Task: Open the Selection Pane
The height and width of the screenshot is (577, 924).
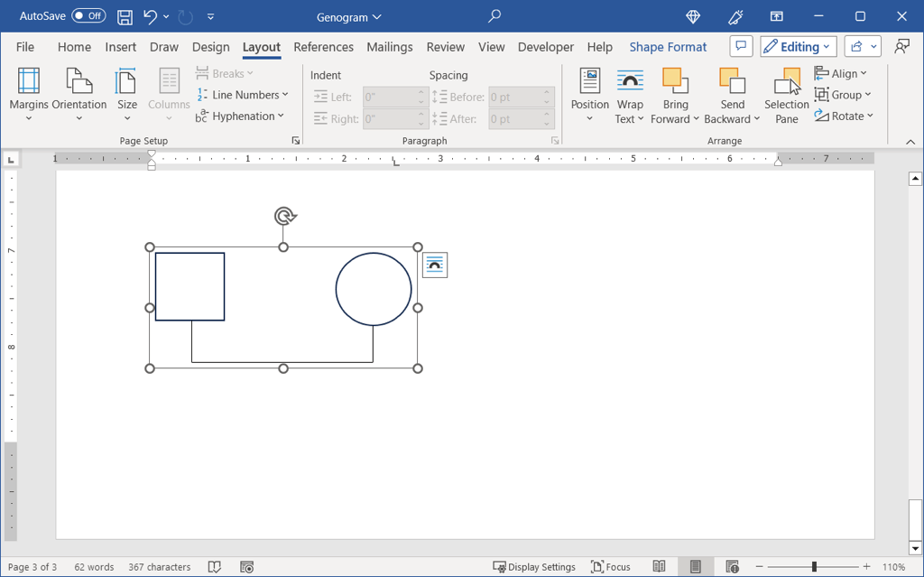Action: click(787, 97)
